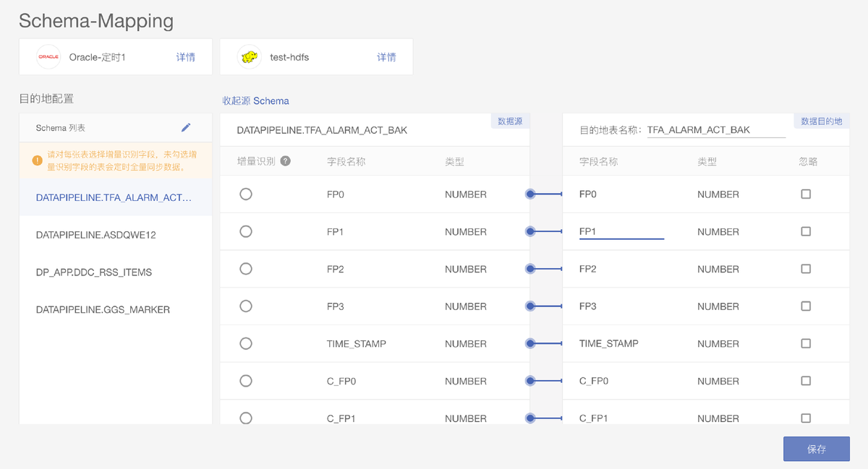The image size is (868, 469).
Task: Click the 目的地配置 section heading
Action: (x=46, y=98)
